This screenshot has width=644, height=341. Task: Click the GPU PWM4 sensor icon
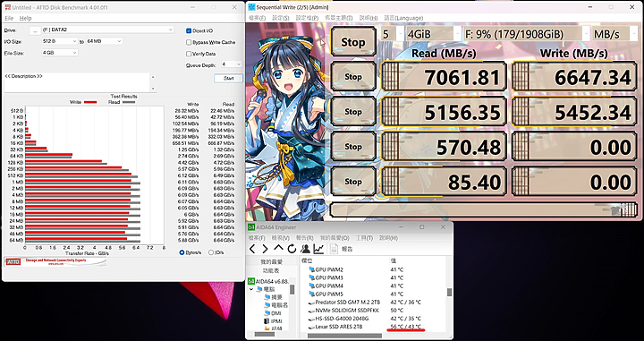point(311,286)
